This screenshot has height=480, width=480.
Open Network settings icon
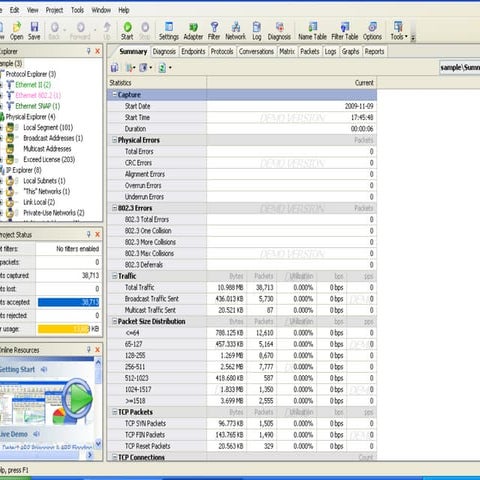pyautogui.click(x=236, y=31)
